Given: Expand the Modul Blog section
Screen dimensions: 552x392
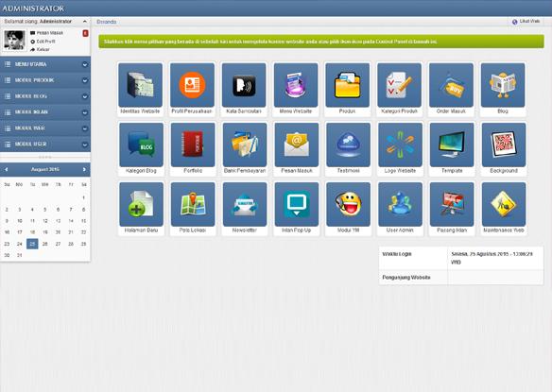Looking at the screenshot, I should pos(45,96).
